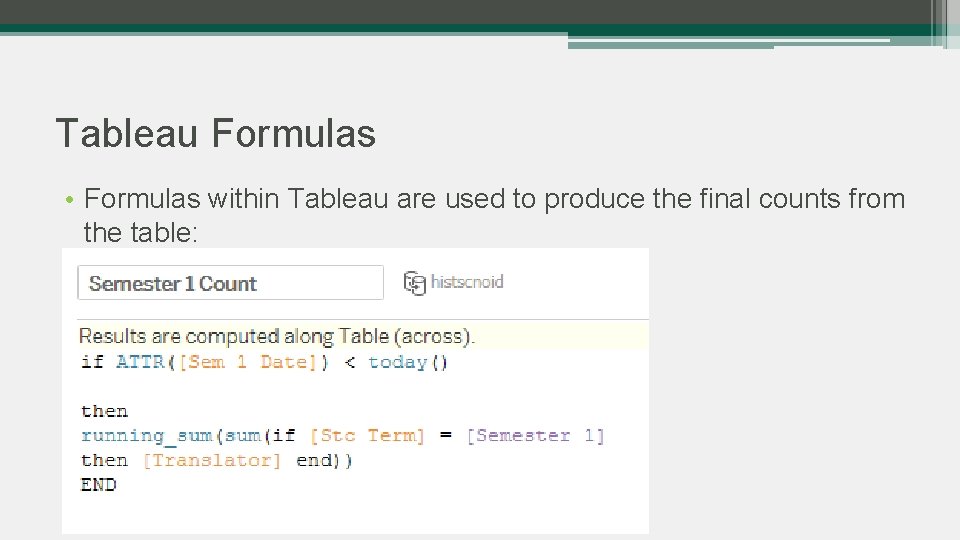Viewport: 960px width, 540px height.
Task: Select the [Sem 1 Date] field reference
Action: 253,362
